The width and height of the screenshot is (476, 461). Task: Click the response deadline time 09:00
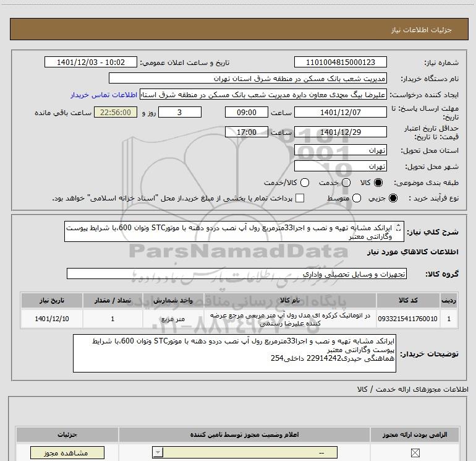(x=247, y=112)
